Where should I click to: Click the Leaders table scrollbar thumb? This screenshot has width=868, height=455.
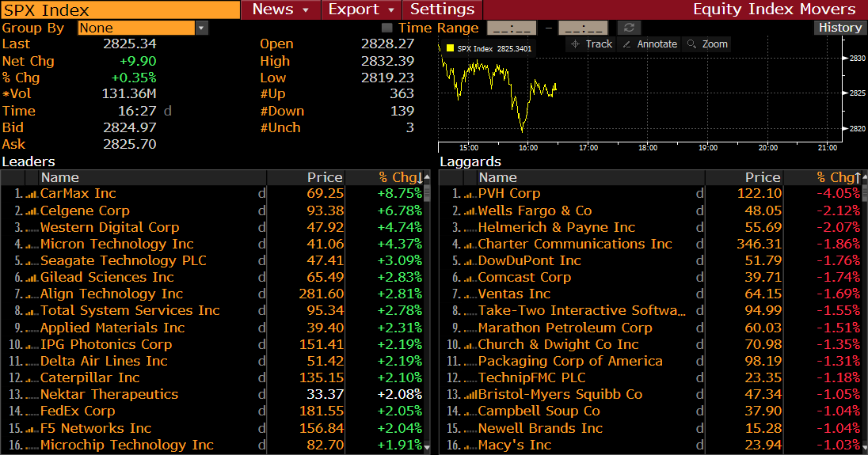click(427, 193)
